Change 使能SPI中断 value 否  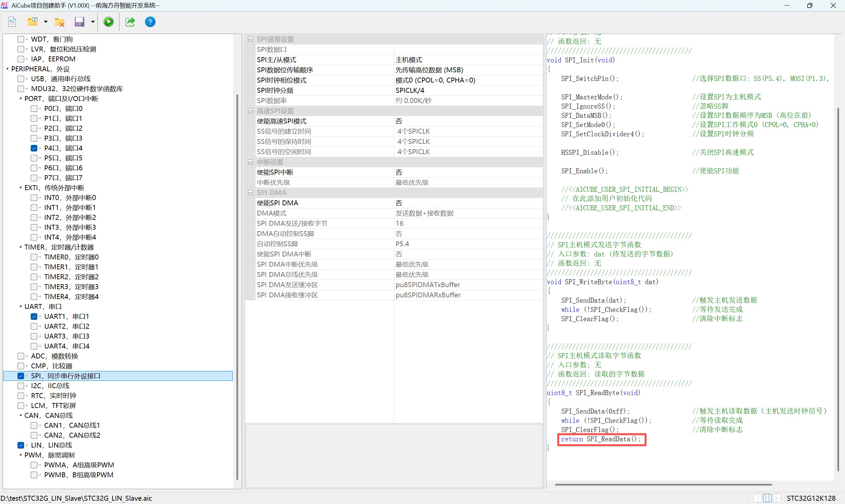pos(468,172)
